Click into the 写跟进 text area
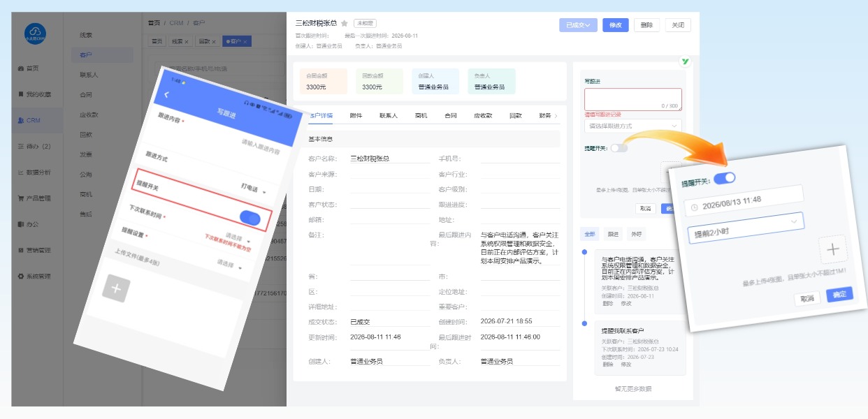Viewport: 868px width, 419px height. pyautogui.click(x=633, y=99)
